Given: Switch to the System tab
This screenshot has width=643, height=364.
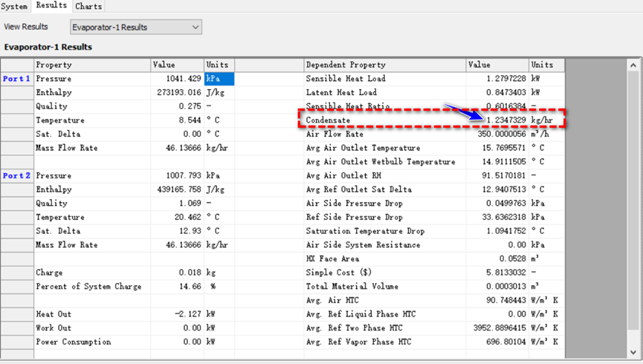Looking at the screenshot, I should 14,6.
